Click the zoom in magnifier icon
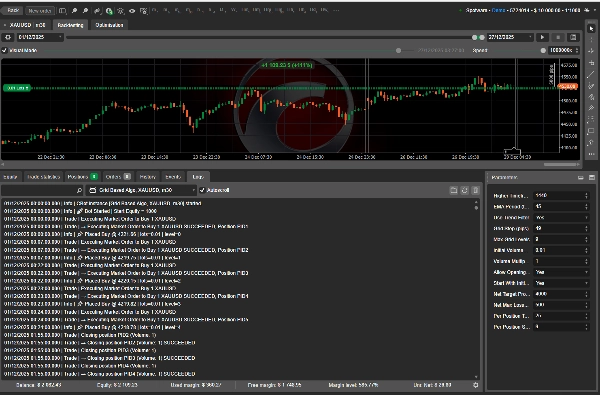This screenshot has width=600, height=395. point(75,11)
